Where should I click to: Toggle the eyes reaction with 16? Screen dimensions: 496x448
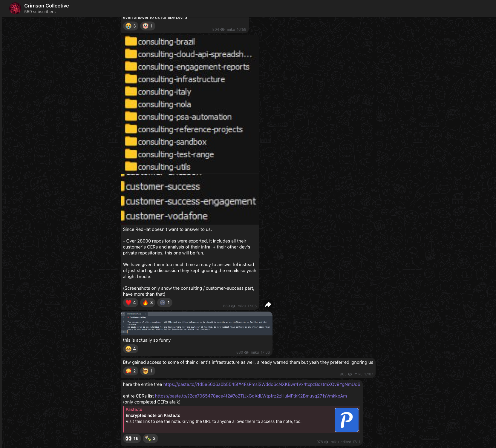point(132,438)
